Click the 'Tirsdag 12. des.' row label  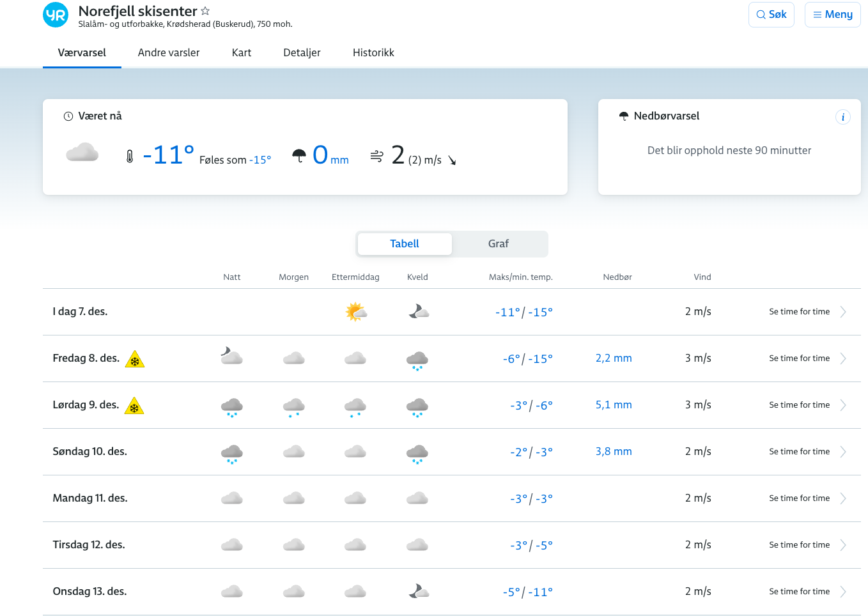click(x=89, y=545)
